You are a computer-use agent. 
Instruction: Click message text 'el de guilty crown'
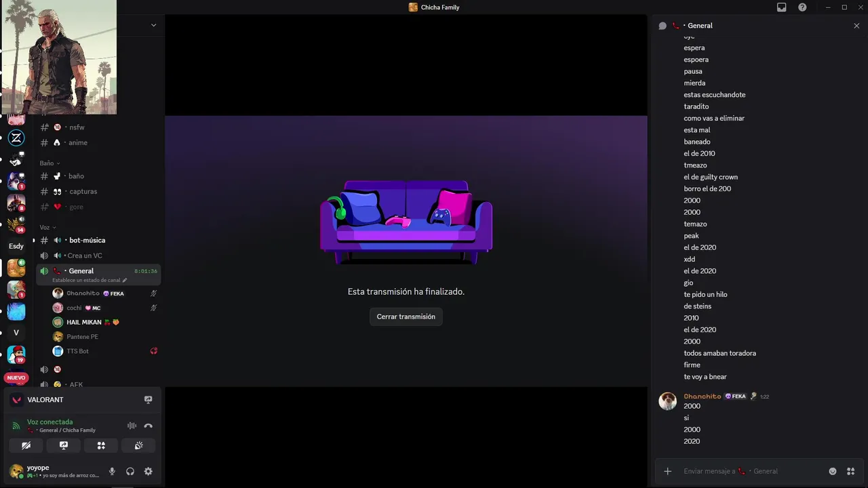coord(711,177)
